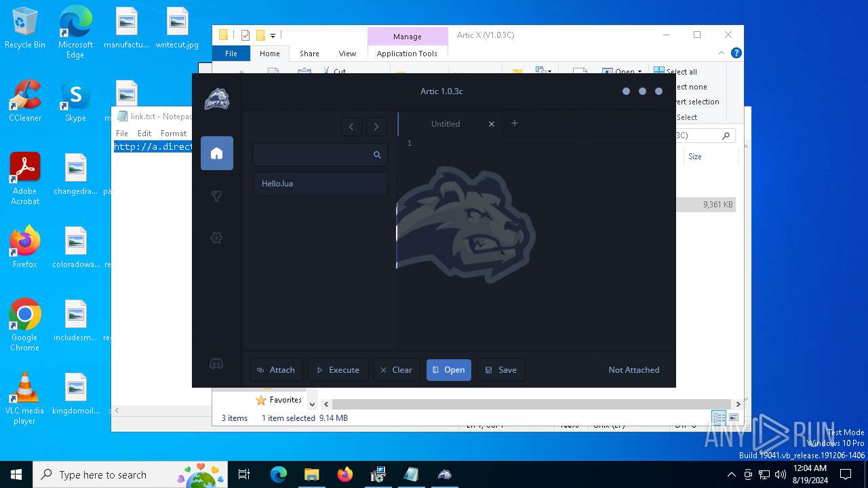Go forward with the right arrow button
This screenshot has height=488, width=868.
pos(376,127)
